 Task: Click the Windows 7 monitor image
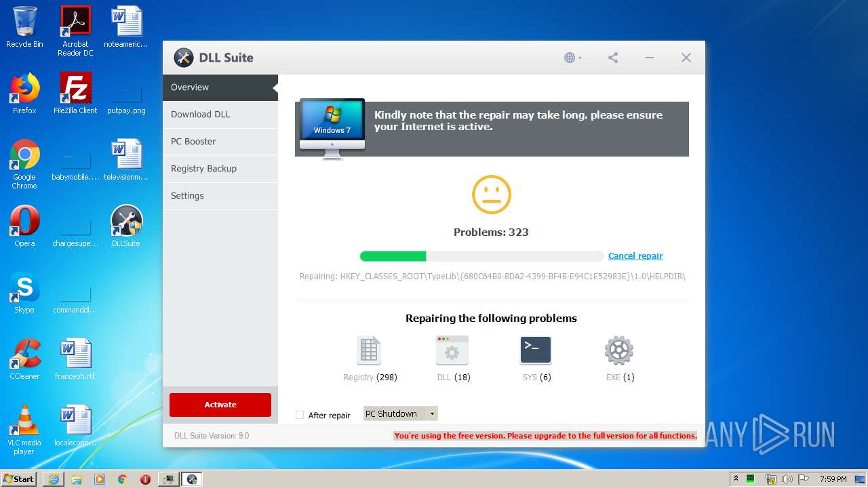[x=332, y=129]
